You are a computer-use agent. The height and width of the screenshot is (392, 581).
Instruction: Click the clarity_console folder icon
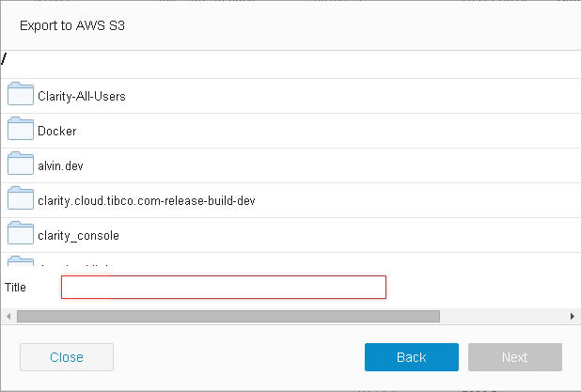[x=21, y=234]
